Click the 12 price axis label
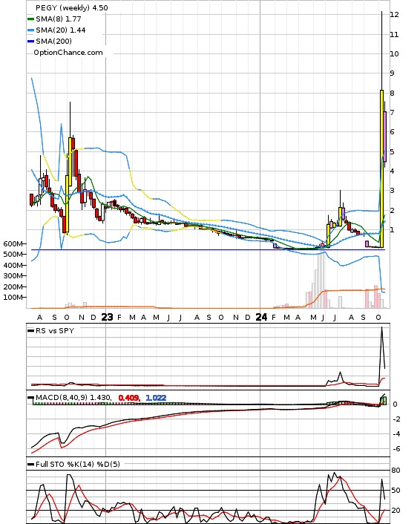420x524 pixels. tap(394, 14)
